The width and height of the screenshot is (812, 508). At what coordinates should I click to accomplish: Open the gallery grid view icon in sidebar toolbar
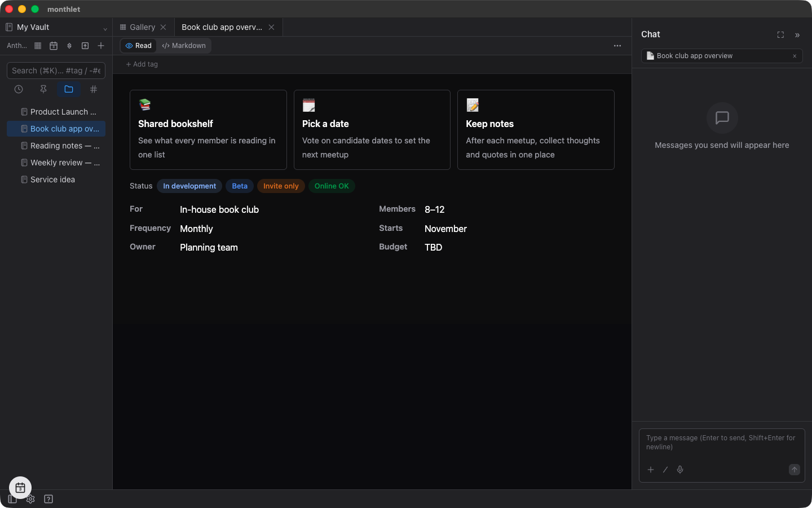coord(38,46)
